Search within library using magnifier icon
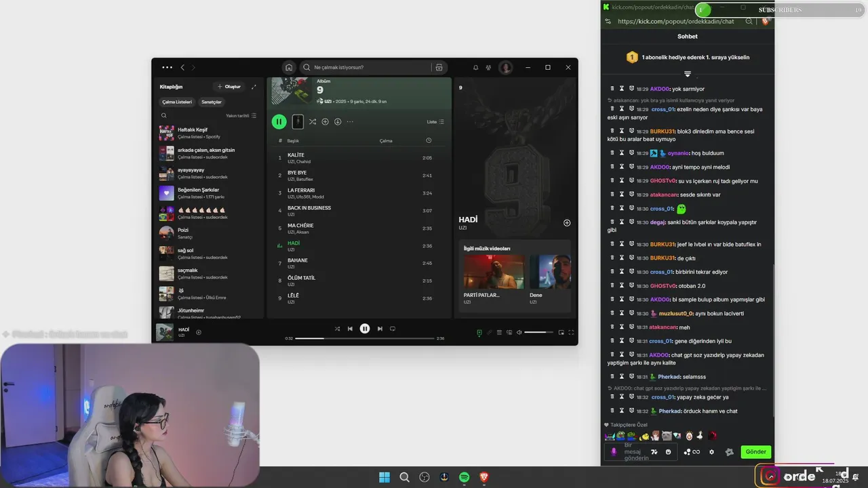 tap(163, 116)
